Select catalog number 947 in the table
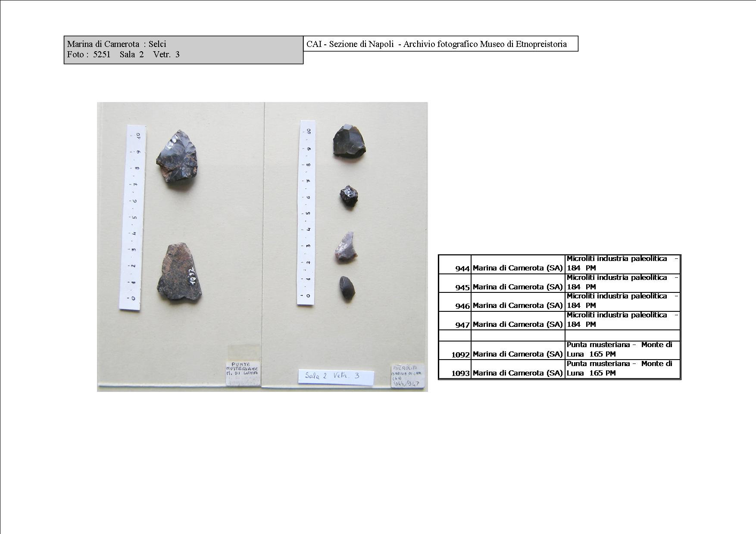 pos(462,325)
